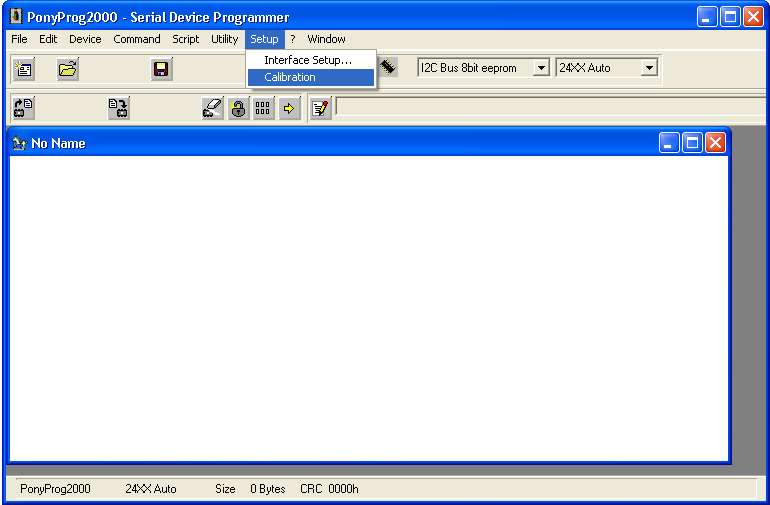Select Calibration from the Setup menu
Image resolution: width=770 pixels, height=505 pixels.
[290, 77]
